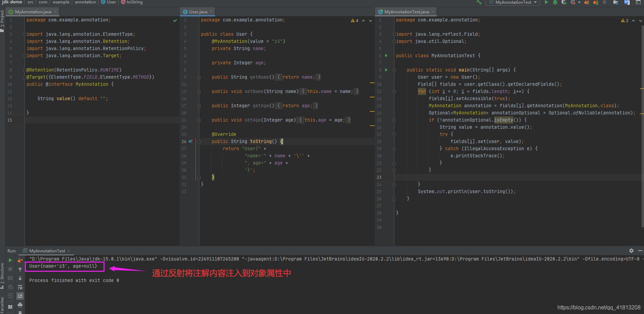The image size is (644, 314).
Task: Click the restore layout icon in Run panel
Action: 10,307
